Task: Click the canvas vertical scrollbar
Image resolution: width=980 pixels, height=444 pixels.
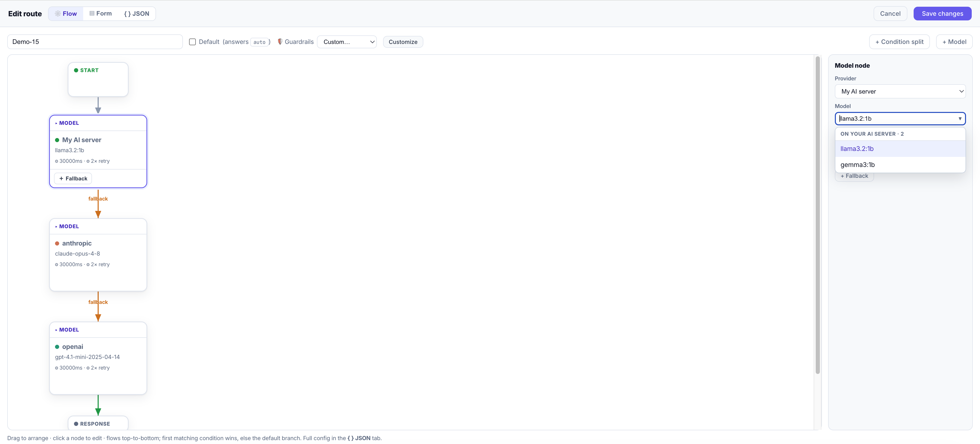Action: [x=818, y=215]
